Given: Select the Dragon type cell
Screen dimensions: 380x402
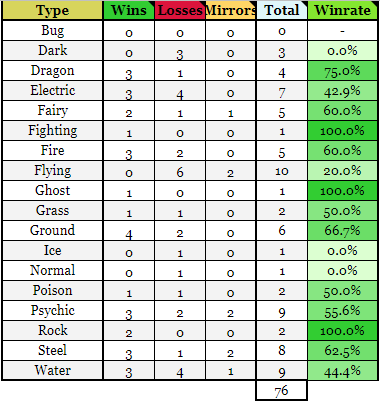Looking at the screenshot, I should (x=52, y=71).
